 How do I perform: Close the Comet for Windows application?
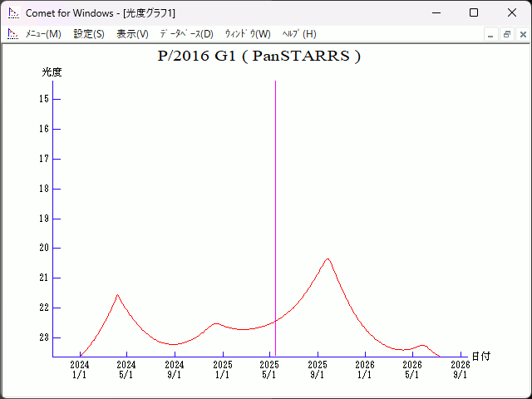(512, 12)
